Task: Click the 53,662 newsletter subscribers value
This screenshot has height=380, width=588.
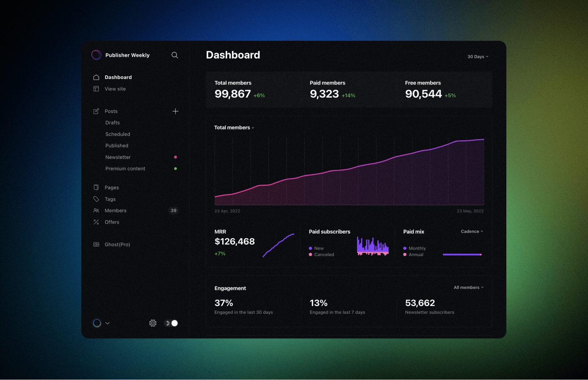Action: [420, 303]
